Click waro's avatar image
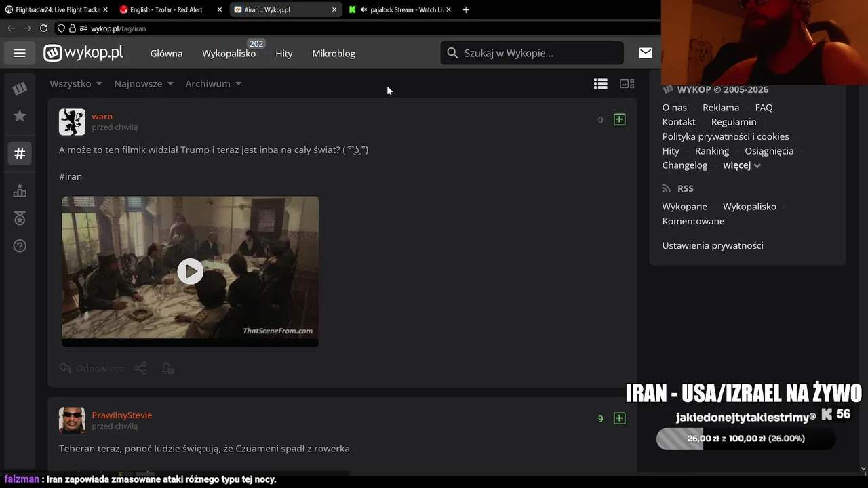This screenshot has height=488, width=868. [72, 122]
